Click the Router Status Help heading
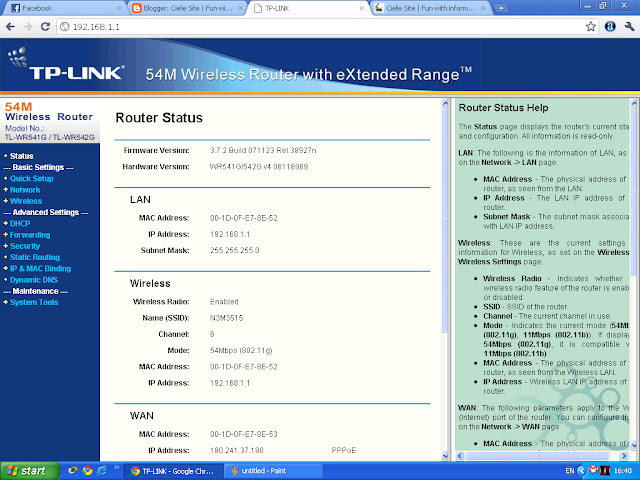This screenshot has height=480, width=640. (x=503, y=108)
